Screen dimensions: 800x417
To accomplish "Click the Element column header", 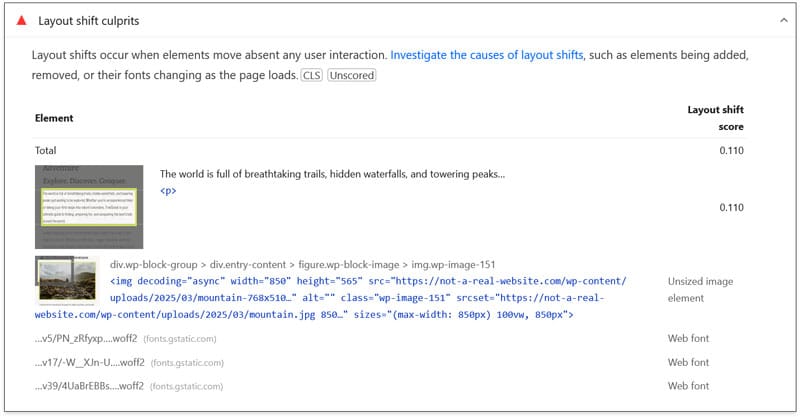I will coord(54,118).
